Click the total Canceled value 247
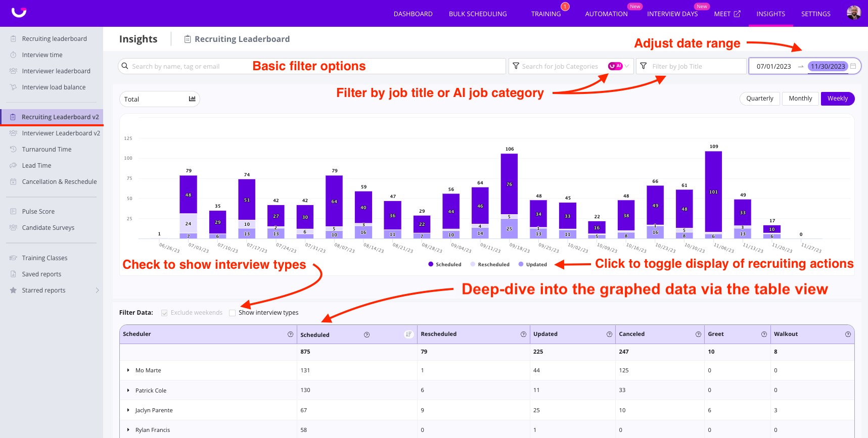868x438 pixels. [624, 352]
